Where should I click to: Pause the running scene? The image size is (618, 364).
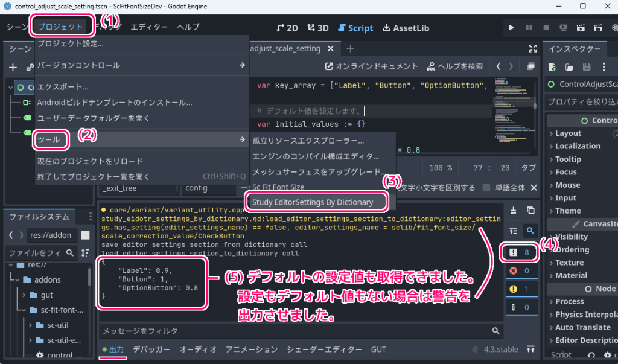[x=528, y=27]
